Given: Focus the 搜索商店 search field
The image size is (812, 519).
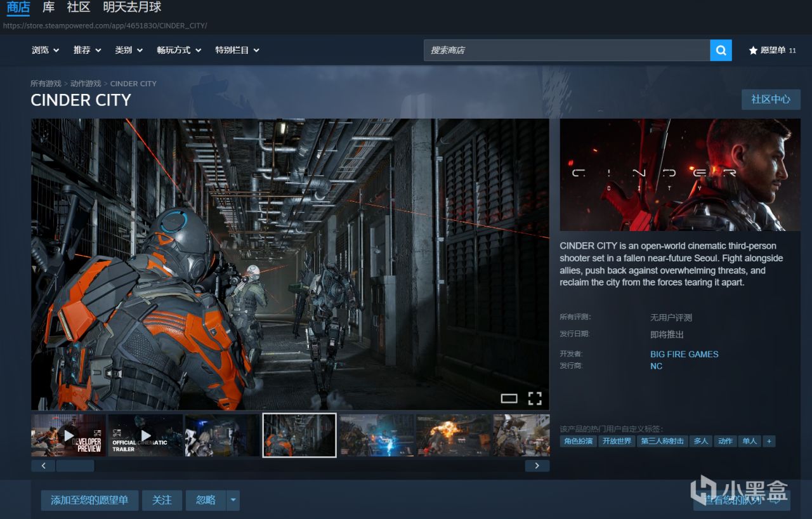Looking at the screenshot, I should (x=567, y=50).
